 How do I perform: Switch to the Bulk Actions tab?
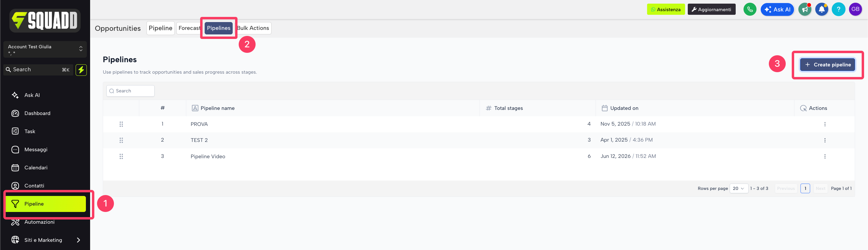click(x=253, y=28)
